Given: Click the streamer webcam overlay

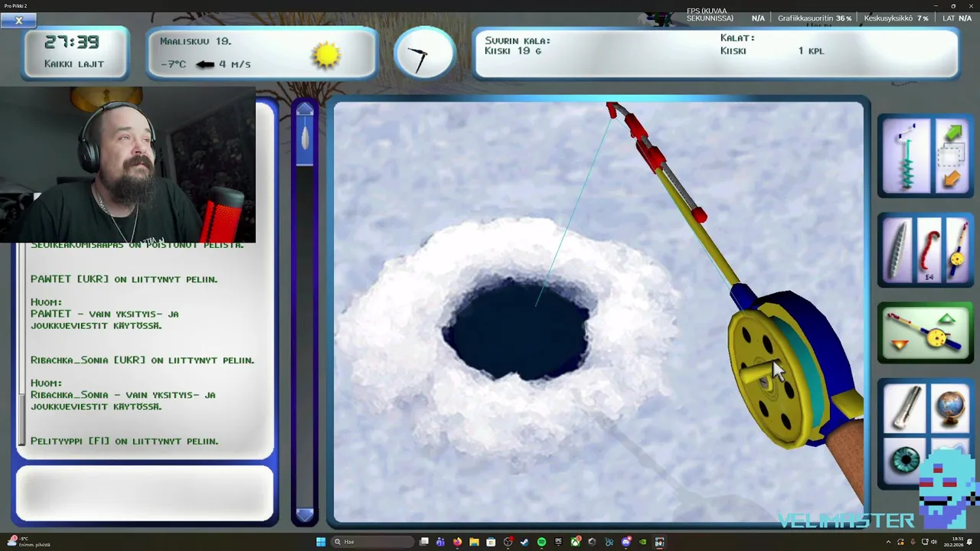Looking at the screenshot, I should tap(128, 164).
